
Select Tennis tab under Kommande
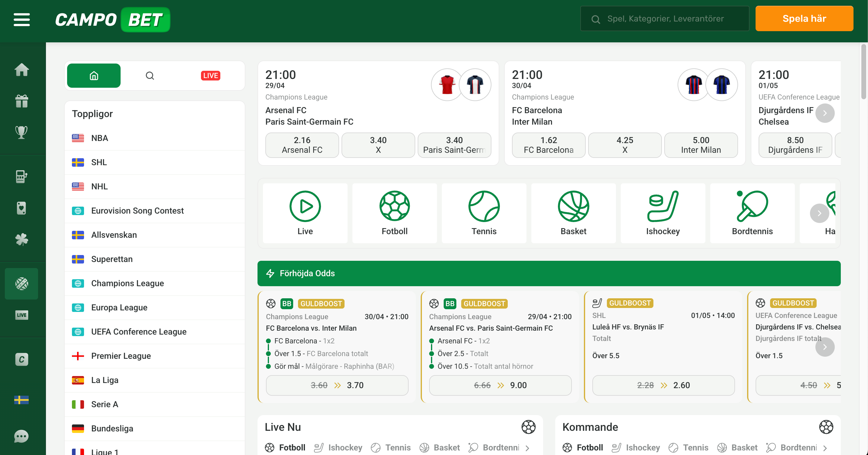[x=688, y=447]
